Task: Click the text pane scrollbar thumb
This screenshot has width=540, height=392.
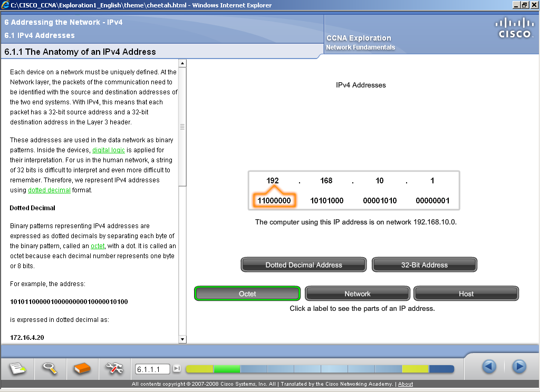Action: (x=182, y=126)
